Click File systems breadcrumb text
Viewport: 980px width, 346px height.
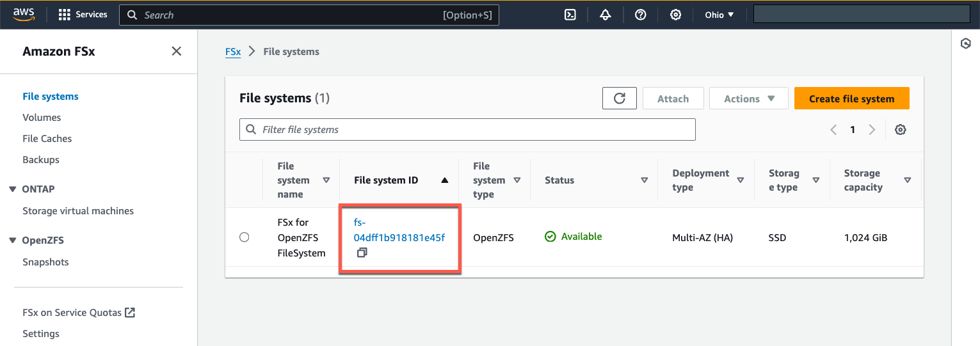pyautogui.click(x=291, y=52)
